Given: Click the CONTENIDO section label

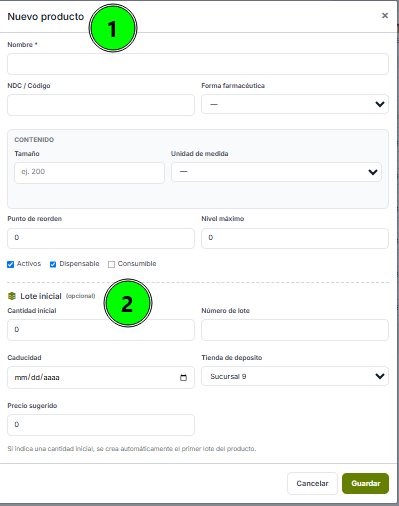Looking at the screenshot, I should [34, 140].
